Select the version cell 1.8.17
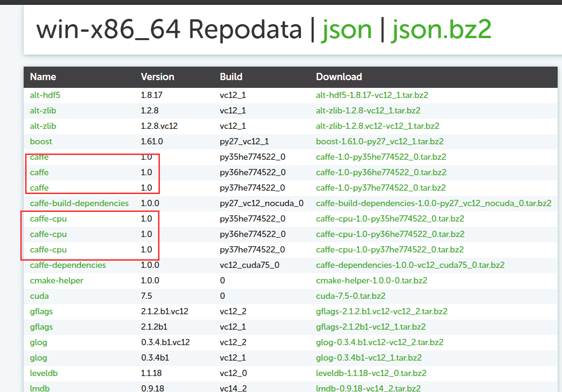 pyautogui.click(x=151, y=95)
